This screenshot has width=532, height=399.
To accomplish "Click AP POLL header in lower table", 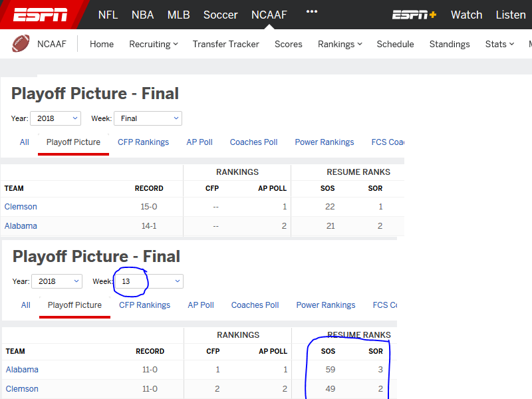I will [x=273, y=351].
